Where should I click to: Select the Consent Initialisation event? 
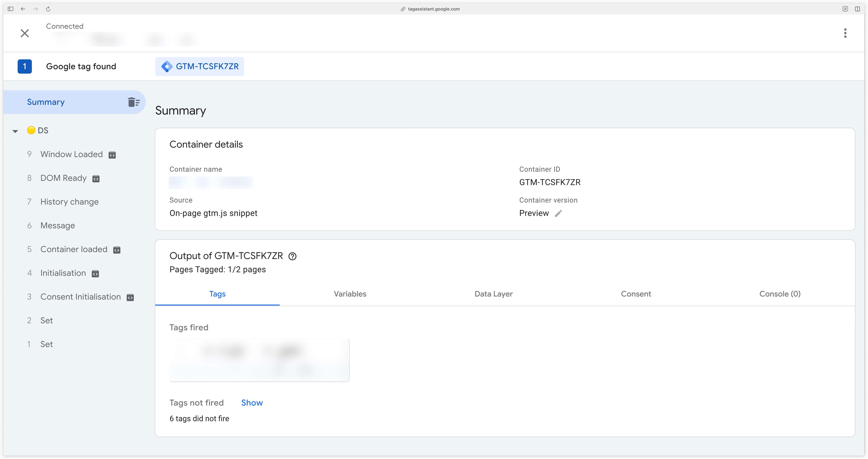pyautogui.click(x=81, y=297)
